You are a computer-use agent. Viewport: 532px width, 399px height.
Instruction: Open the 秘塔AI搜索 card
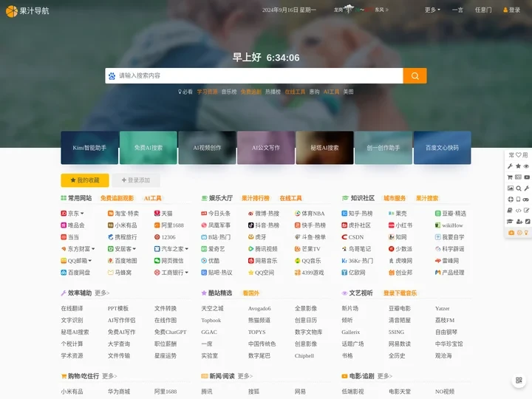pos(324,148)
